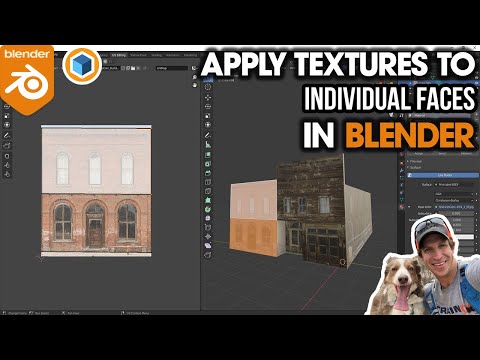Image resolution: width=480 pixels, height=360 pixels.
Task: Toggle fake user shield for the image
Action: pos(123,68)
